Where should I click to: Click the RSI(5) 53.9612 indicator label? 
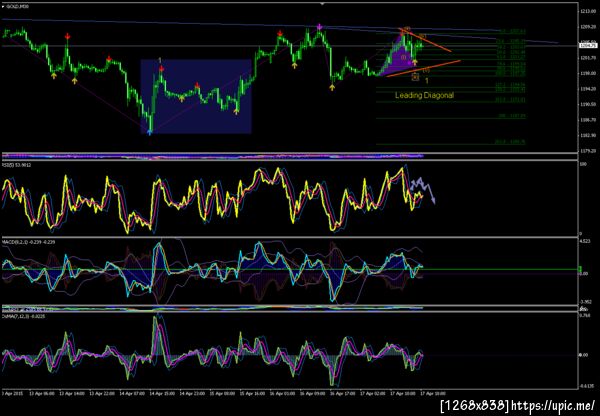click(x=17, y=165)
